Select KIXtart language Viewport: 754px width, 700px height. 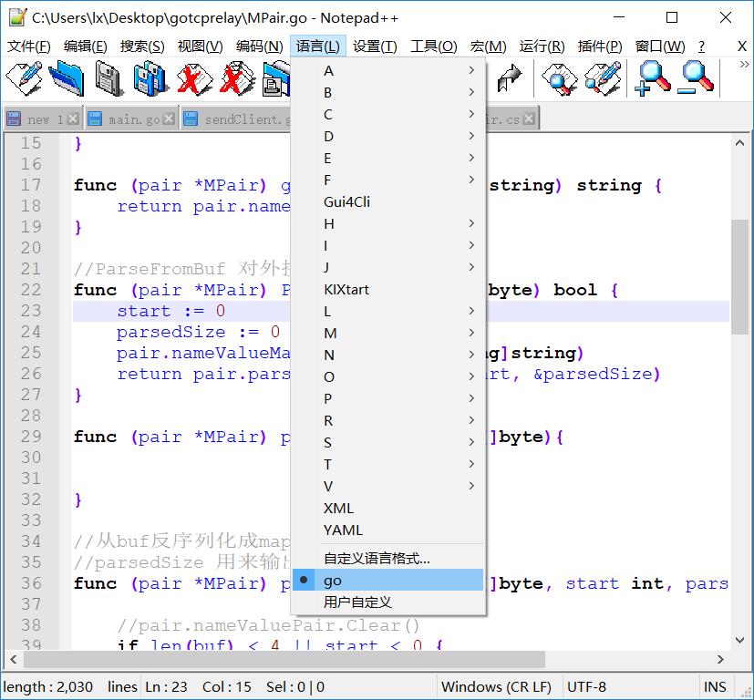(x=388, y=290)
